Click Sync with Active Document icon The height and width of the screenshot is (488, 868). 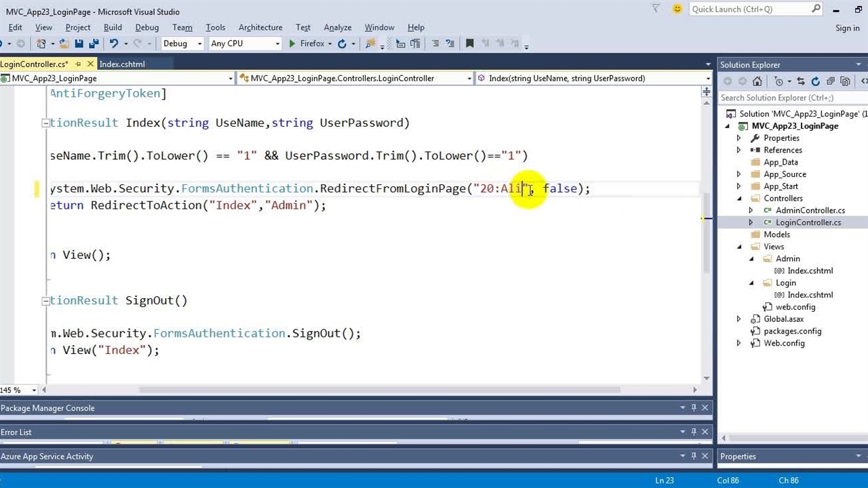click(801, 81)
